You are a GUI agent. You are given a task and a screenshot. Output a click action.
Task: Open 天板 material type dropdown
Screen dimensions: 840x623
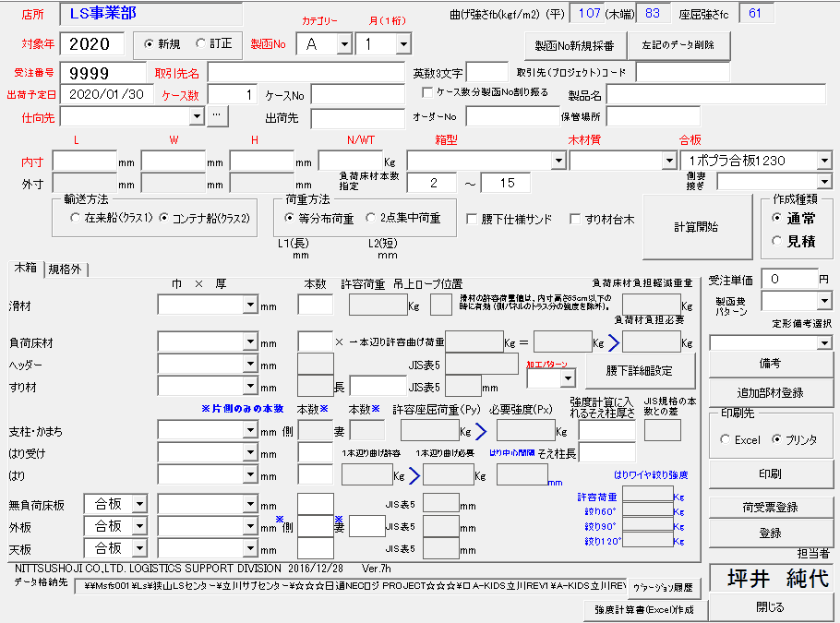tap(139, 547)
